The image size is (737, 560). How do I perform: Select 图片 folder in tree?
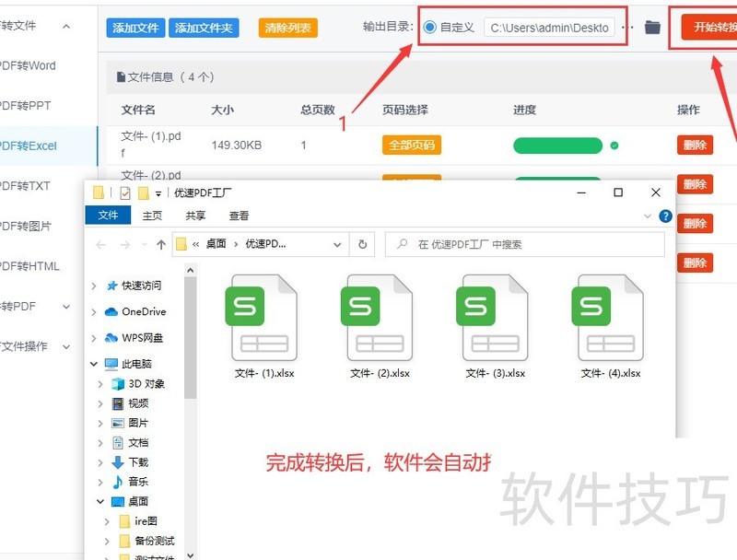[138, 423]
